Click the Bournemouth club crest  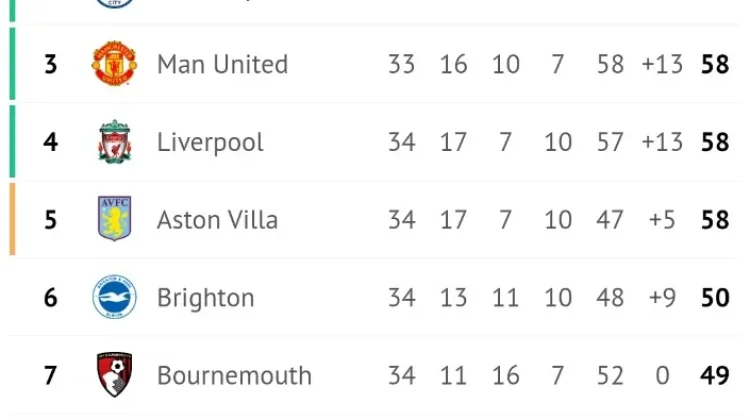point(114,375)
